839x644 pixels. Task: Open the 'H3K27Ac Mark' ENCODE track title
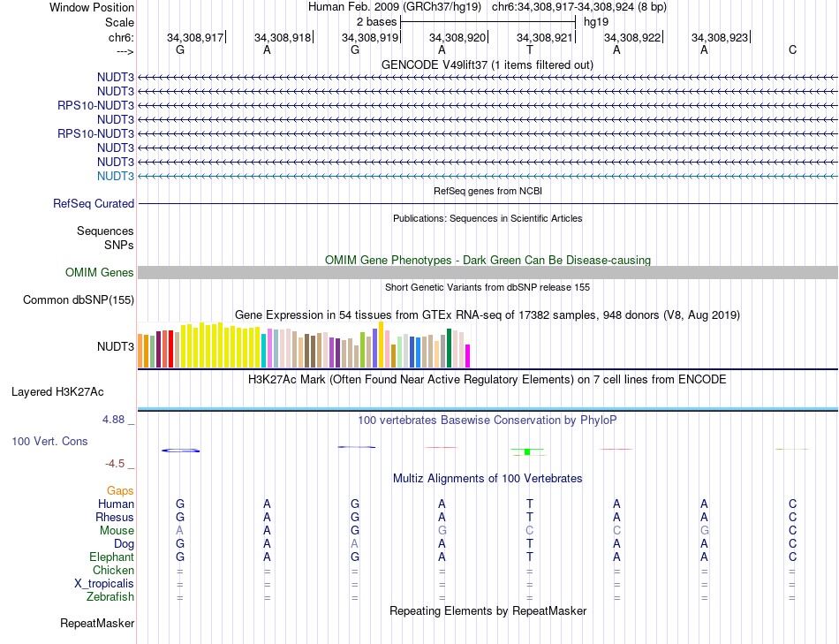[x=488, y=380]
